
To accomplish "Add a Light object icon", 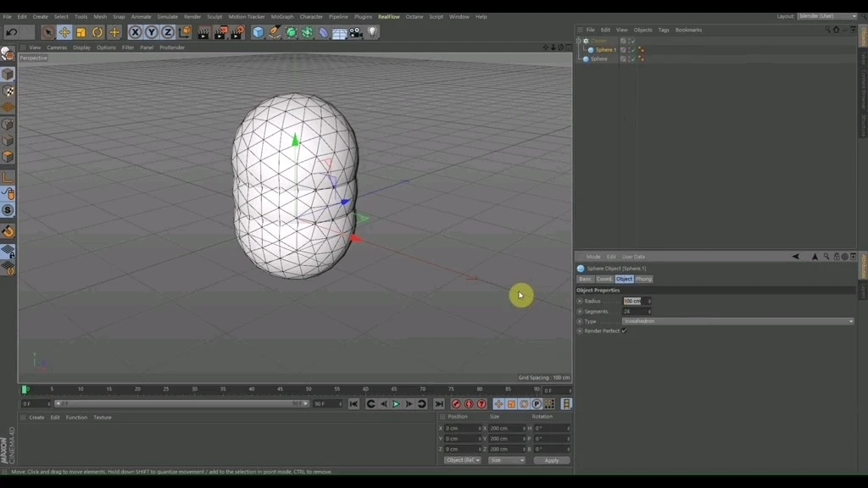I will tap(373, 32).
